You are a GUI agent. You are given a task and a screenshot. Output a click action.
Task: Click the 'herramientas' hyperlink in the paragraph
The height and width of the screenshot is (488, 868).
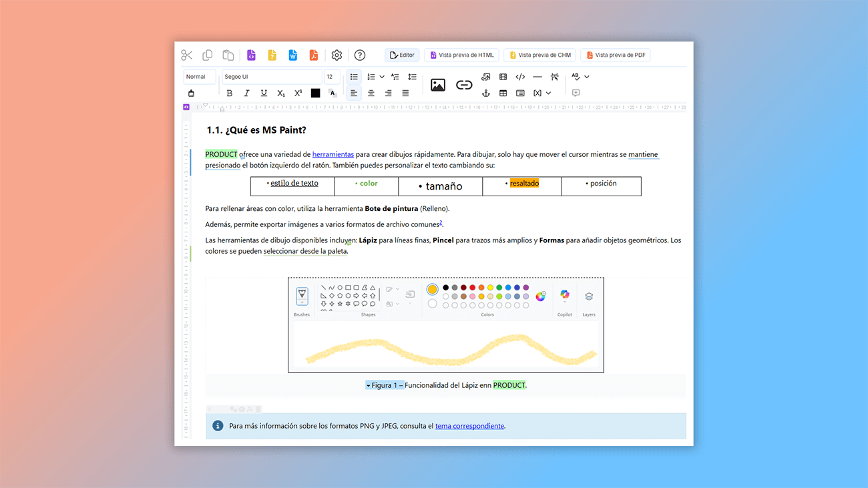(333, 155)
